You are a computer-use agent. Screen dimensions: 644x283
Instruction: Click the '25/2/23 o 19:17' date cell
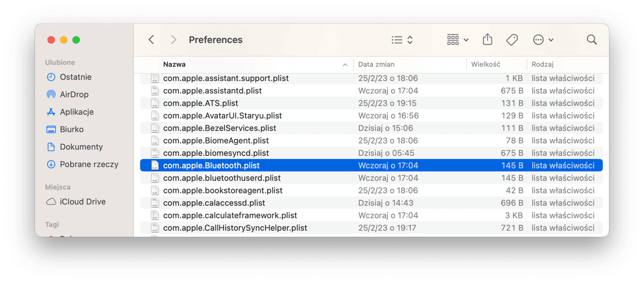pos(387,227)
